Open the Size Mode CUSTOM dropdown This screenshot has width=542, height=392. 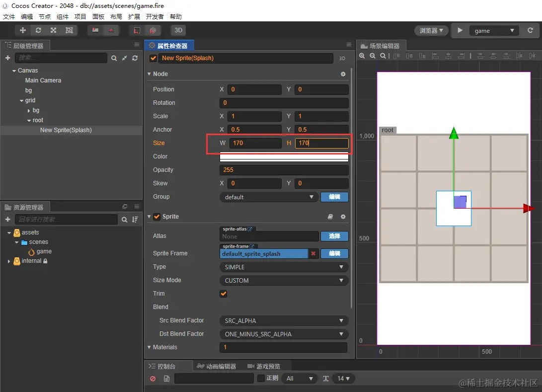(284, 280)
